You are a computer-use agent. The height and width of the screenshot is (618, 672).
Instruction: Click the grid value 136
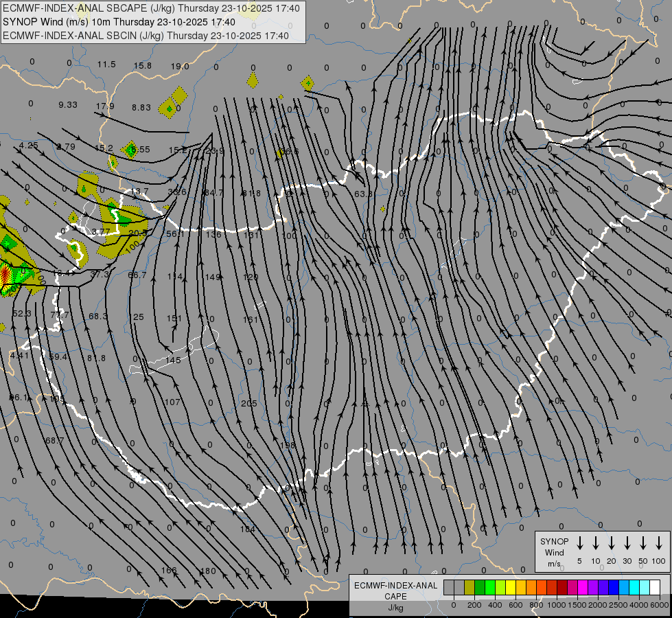point(213,235)
